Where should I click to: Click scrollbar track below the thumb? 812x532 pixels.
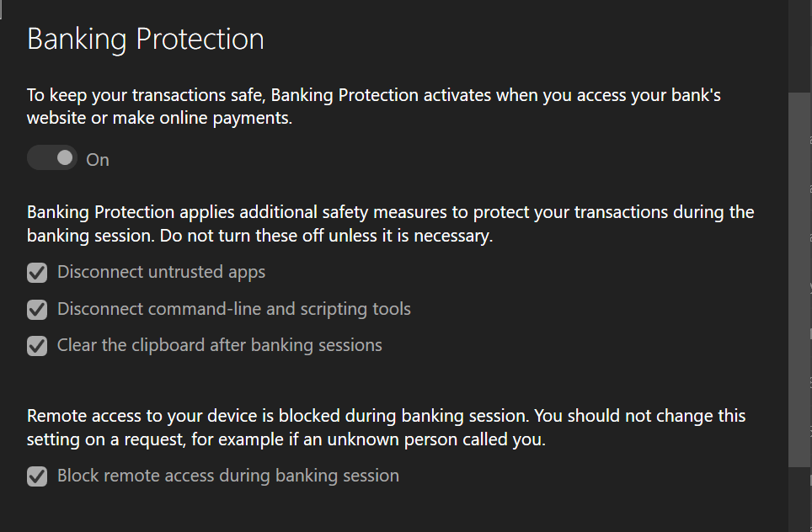pyautogui.click(x=799, y=499)
